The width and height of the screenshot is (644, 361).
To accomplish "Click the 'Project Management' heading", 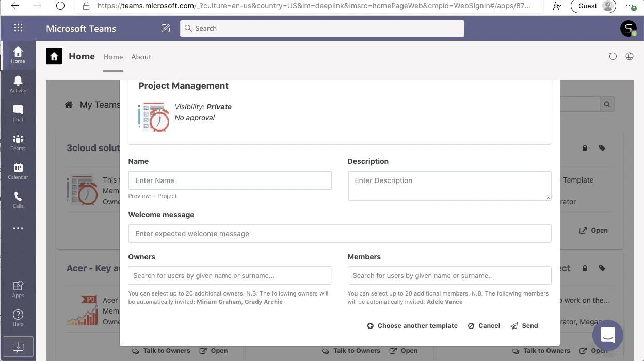I will click(184, 86).
